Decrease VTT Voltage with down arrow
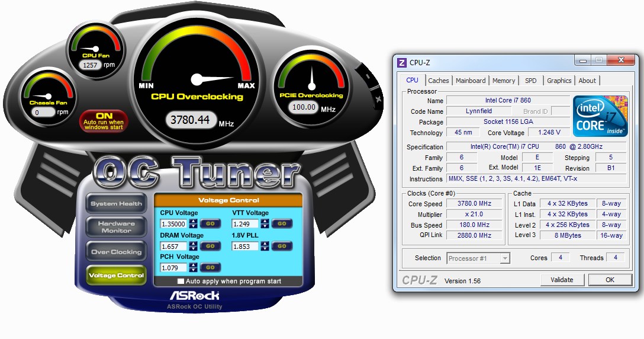 [x=265, y=226]
